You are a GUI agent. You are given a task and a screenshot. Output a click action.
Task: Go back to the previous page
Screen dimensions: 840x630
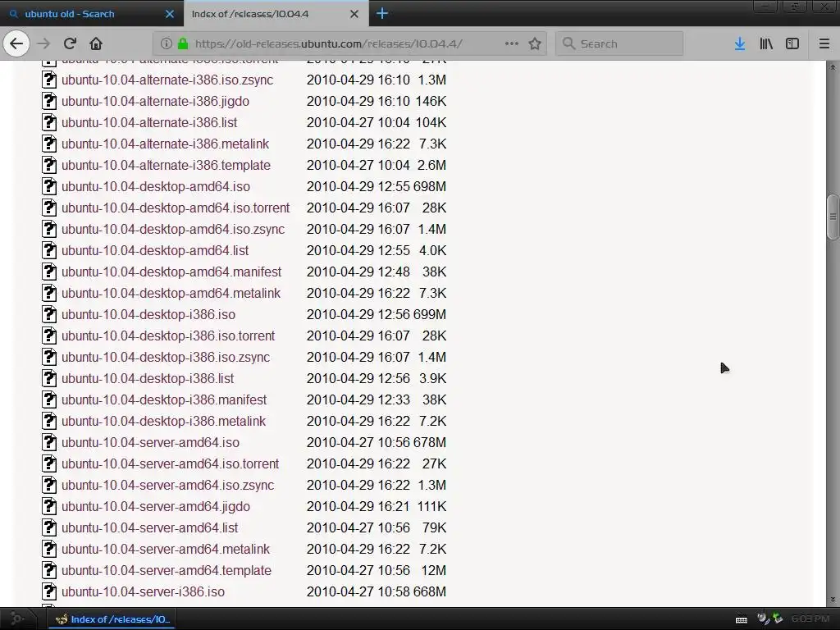click(x=16, y=43)
